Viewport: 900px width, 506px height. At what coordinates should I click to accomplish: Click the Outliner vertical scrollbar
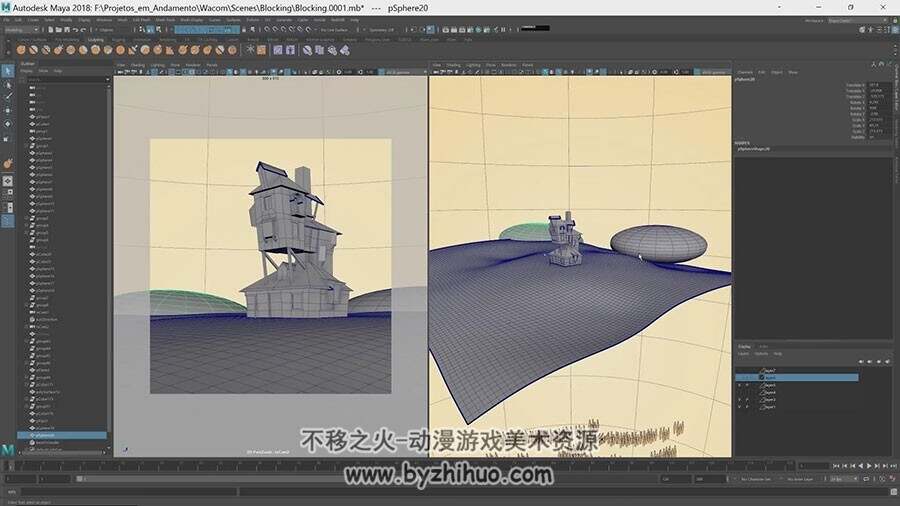pos(108,264)
